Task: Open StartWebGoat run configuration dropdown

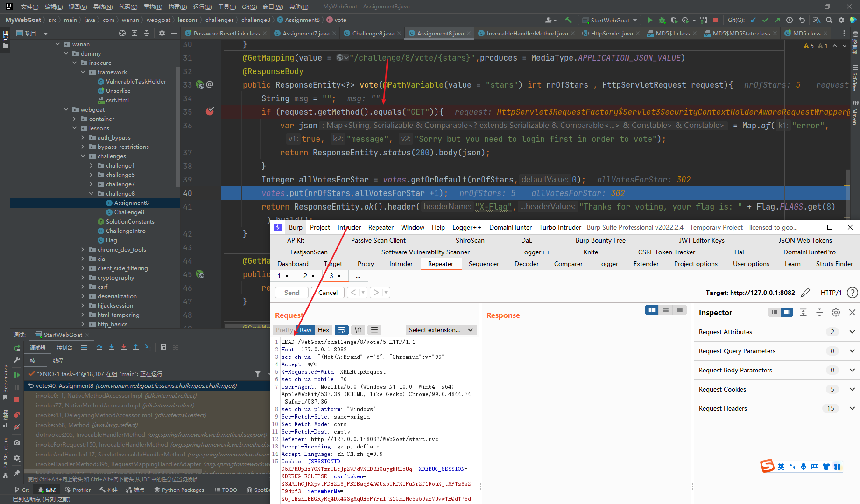Action: pyautogui.click(x=609, y=20)
